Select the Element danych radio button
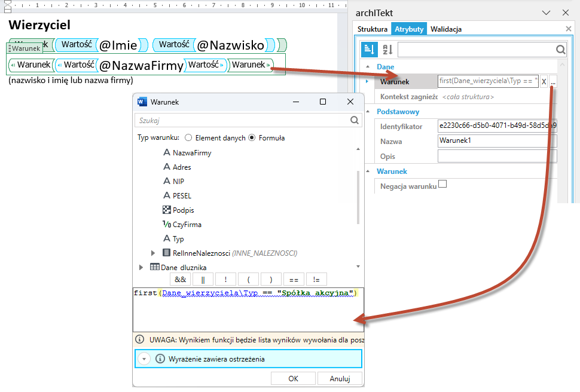Screen dimensions: 580x392 coord(188,137)
